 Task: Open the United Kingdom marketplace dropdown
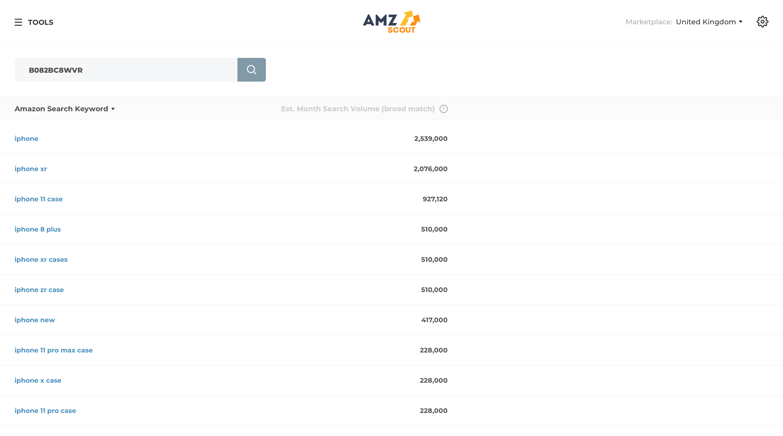[709, 21]
